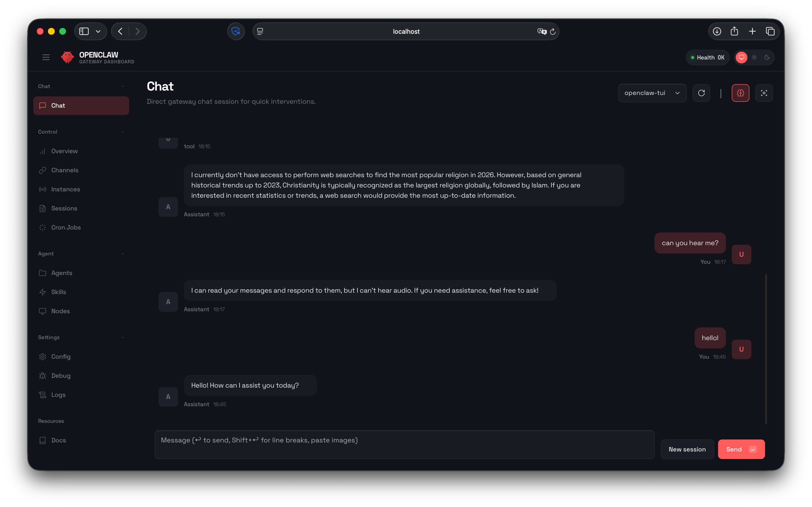
Task: Open the Cron Jobs panel
Action: coord(66,227)
